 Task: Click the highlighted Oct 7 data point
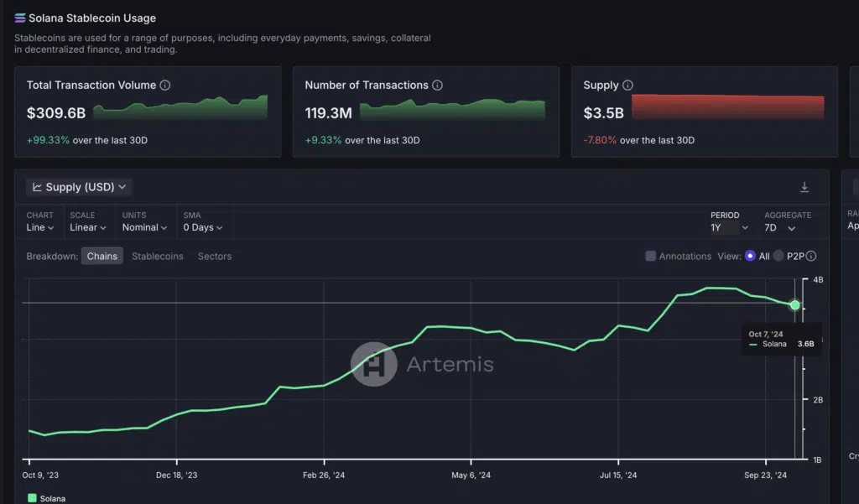(794, 305)
